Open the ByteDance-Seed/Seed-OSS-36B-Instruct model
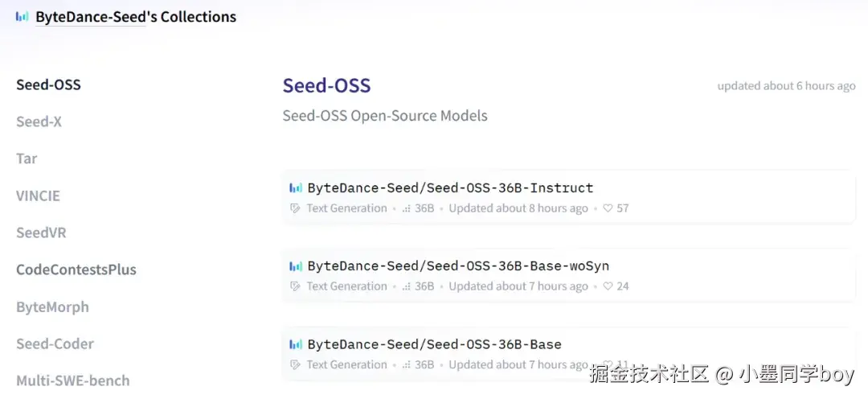The width and height of the screenshot is (868, 399). coord(450,188)
